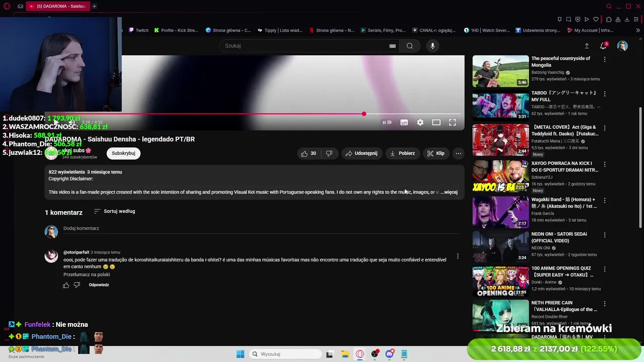Click the pinboard pin icon in toolbar

tap(559, 19)
